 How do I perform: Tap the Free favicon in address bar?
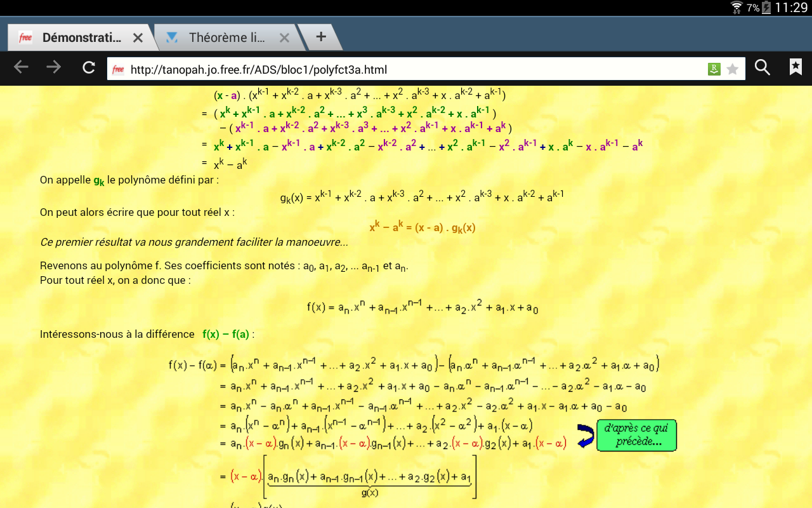point(118,69)
